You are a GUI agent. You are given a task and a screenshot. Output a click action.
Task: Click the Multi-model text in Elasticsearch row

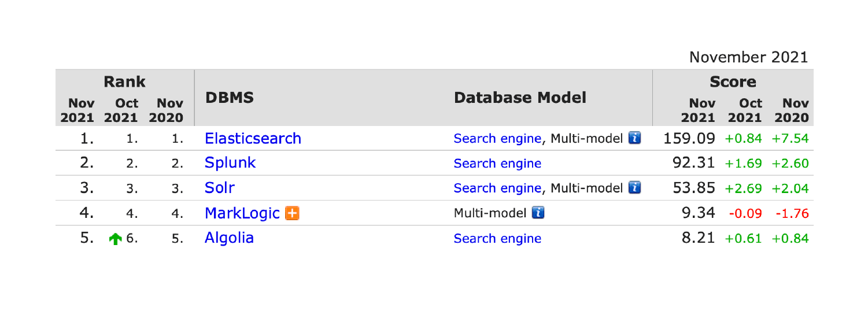click(587, 139)
